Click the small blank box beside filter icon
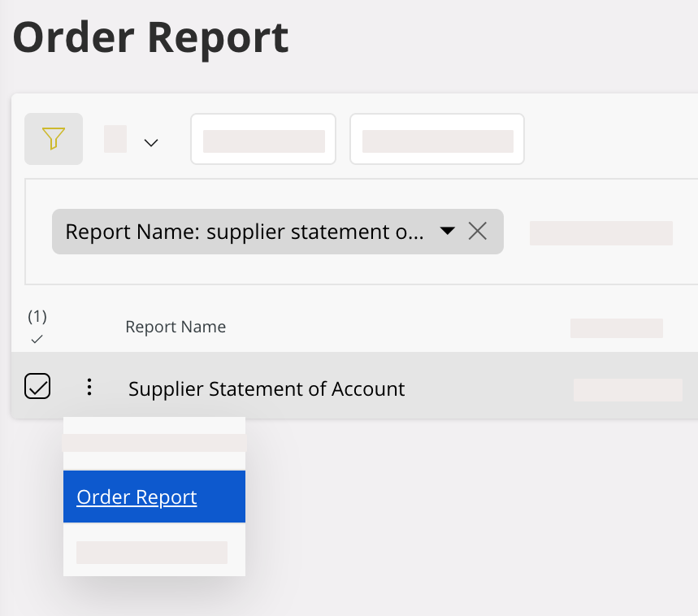The image size is (698, 616). coord(115,139)
